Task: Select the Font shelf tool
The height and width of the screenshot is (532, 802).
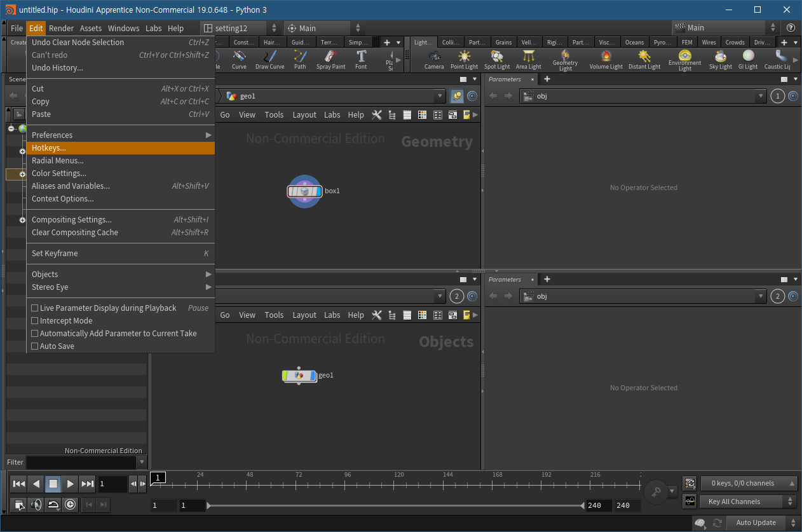Action: [x=361, y=60]
